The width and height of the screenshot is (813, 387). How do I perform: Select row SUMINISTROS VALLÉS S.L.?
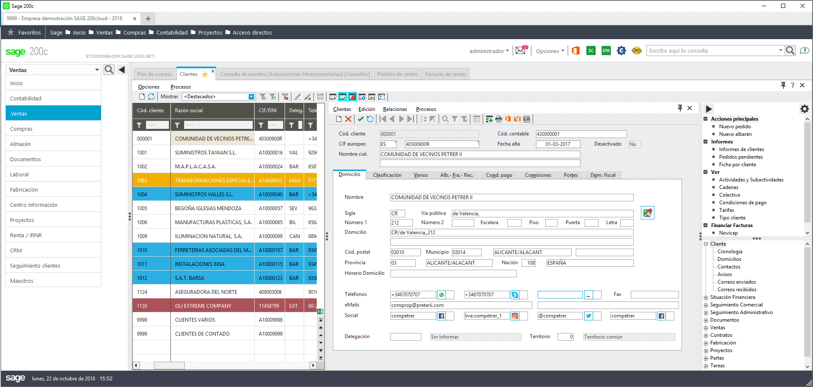click(225, 194)
